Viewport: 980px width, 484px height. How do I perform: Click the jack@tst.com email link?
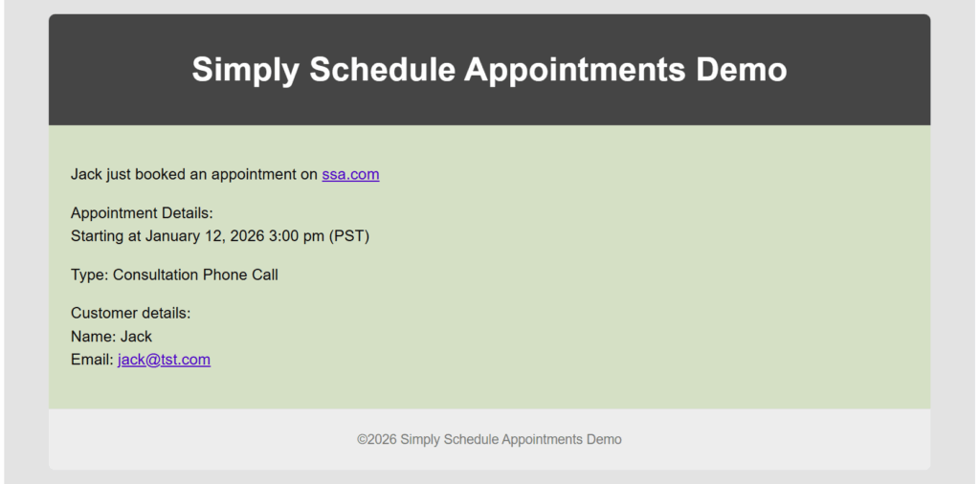point(164,360)
